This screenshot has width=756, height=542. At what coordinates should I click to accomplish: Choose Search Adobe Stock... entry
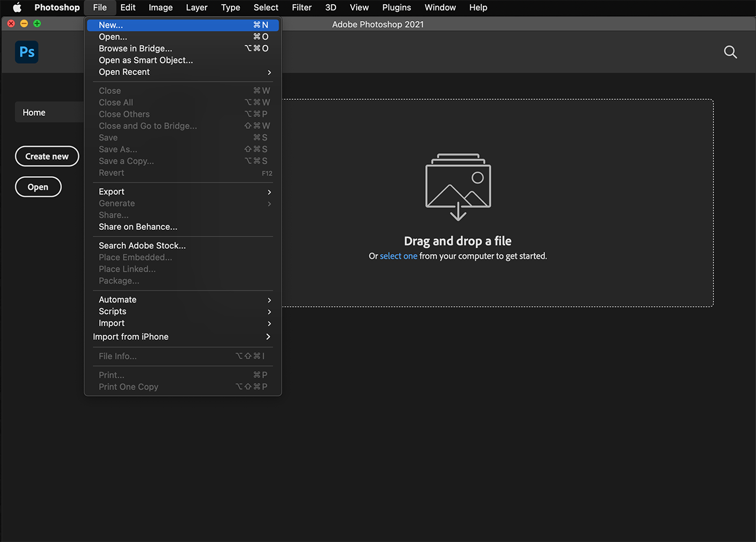(x=183, y=245)
